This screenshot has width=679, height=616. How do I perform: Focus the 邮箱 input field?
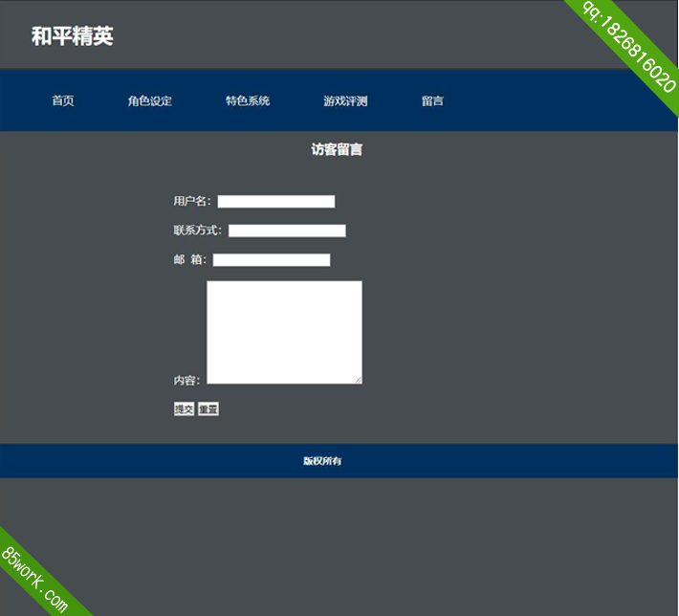[272, 260]
